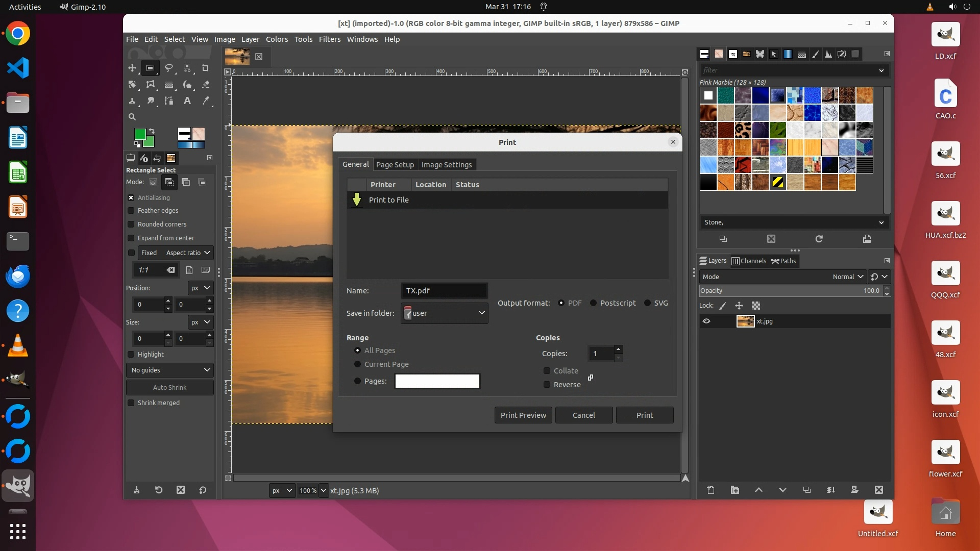Image resolution: width=980 pixels, height=551 pixels.
Task: Select Postscript output format
Action: (594, 303)
